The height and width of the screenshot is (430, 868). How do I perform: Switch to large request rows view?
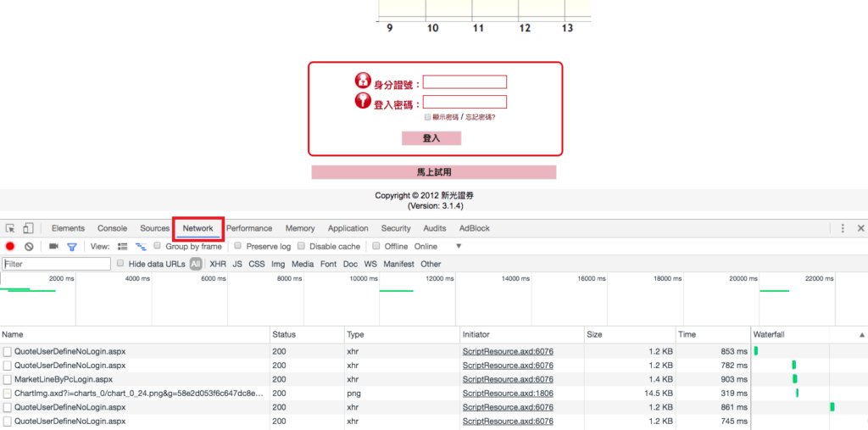[x=123, y=247]
